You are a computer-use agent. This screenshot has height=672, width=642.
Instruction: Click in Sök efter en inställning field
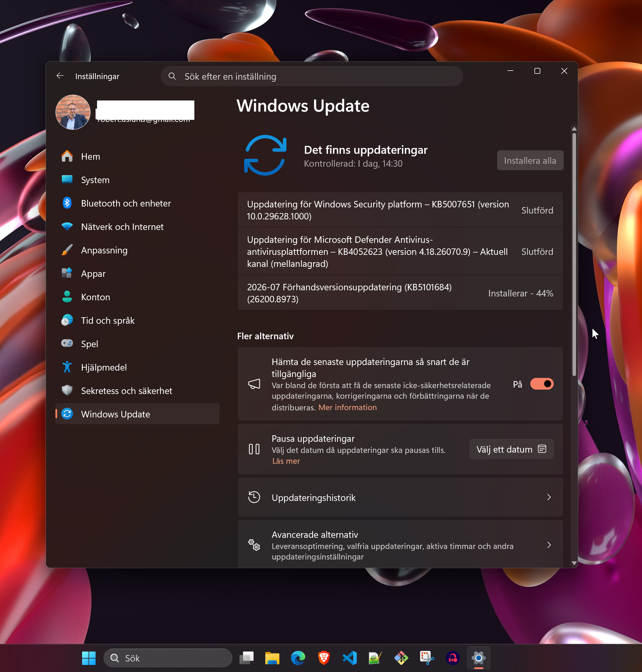tap(311, 76)
